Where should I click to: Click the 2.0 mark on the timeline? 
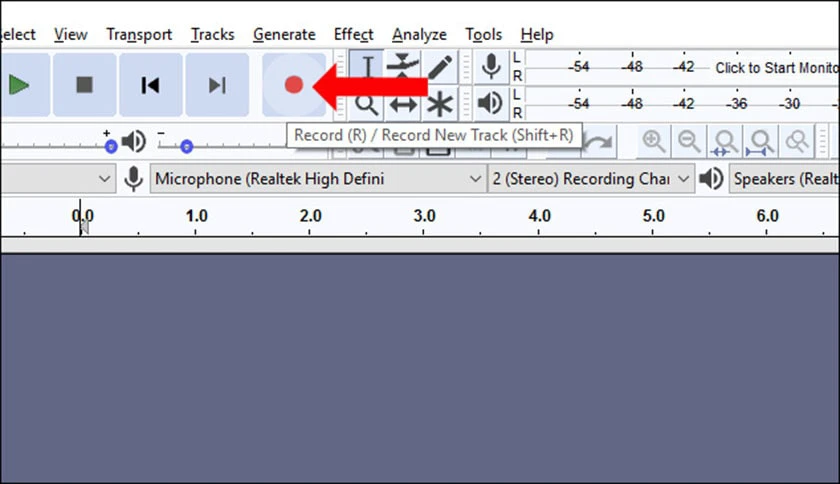(311, 216)
